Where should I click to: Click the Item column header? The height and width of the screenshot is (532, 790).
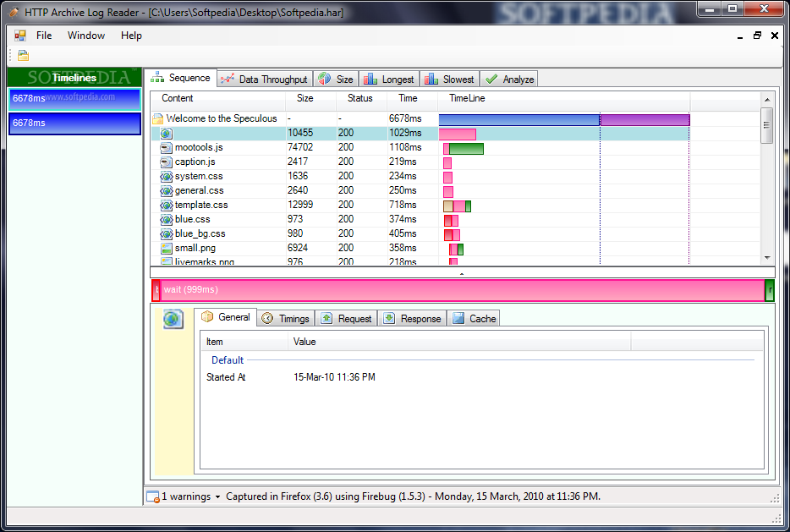click(x=244, y=342)
